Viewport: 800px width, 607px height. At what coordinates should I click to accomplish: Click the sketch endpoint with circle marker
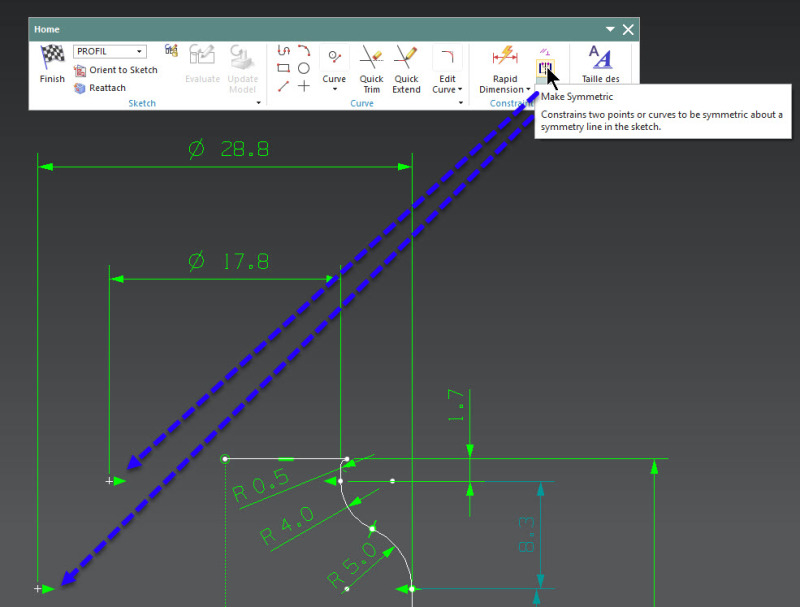[x=225, y=459]
